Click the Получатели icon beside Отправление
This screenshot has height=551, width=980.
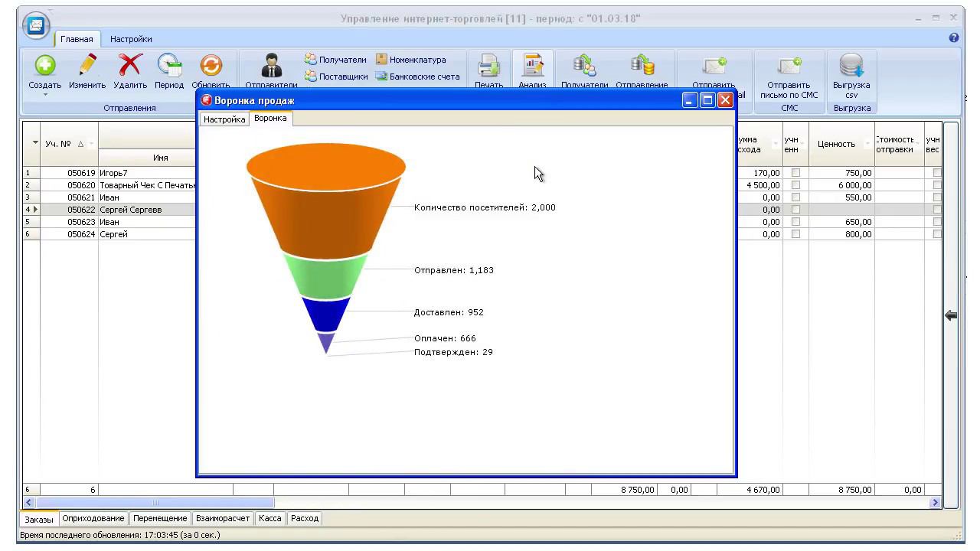coord(584,65)
